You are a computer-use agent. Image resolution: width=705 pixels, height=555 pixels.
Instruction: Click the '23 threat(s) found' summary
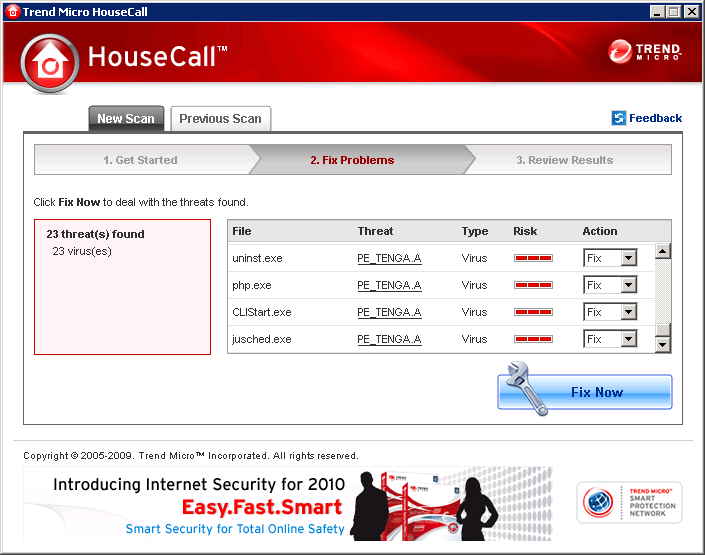pyautogui.click(x=95, y=234)
